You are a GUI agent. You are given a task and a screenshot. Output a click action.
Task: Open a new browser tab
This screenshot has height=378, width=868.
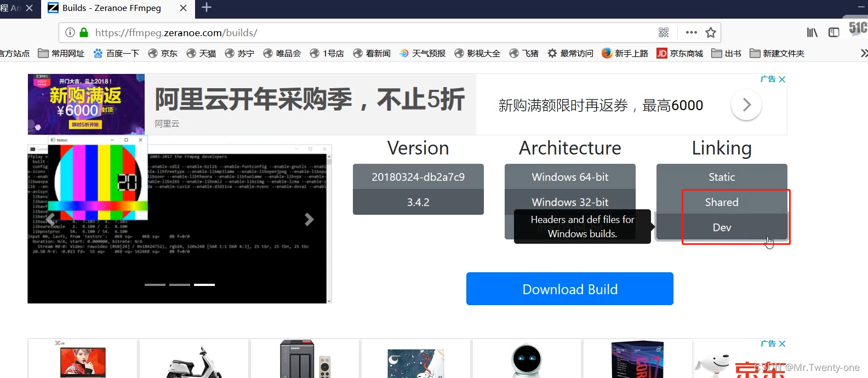(x=207, y=8)
